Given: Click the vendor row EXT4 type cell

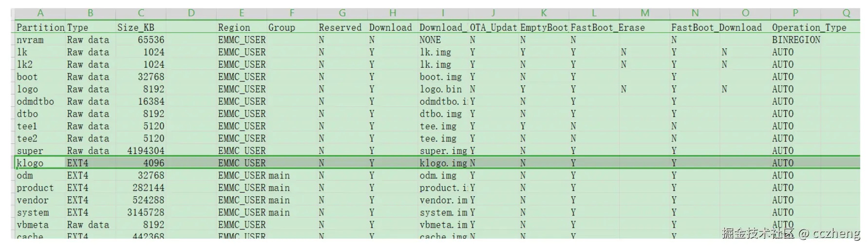Looking at the screenshot, I should click(91, 200).
